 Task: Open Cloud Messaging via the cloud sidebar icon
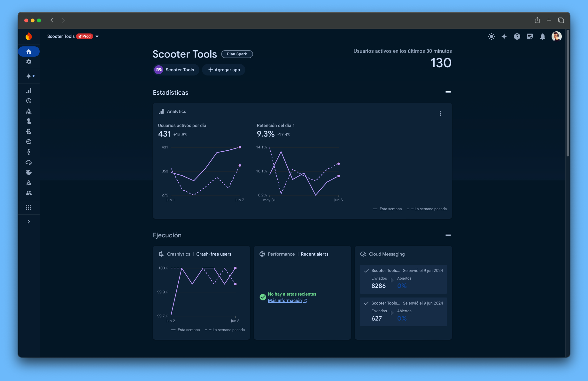click(x=29, y=162)
